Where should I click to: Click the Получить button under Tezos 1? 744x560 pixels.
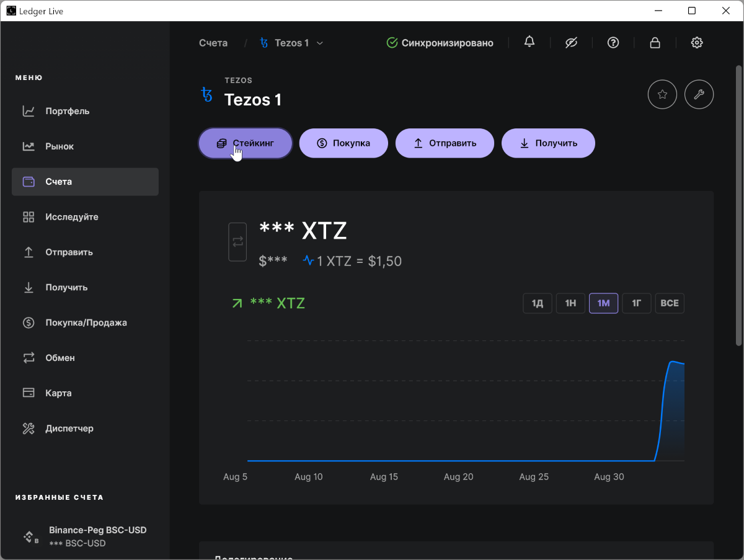click(548, 143)
